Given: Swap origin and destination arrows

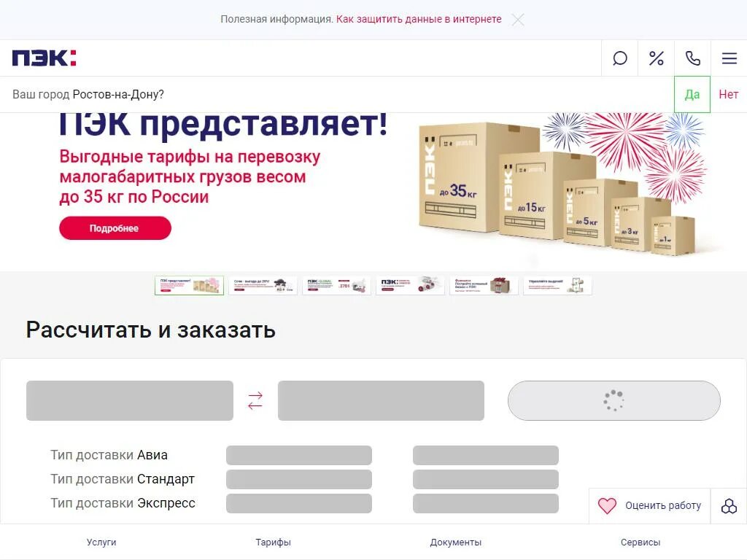Looking at the screenshot, I should pos(255,400).
